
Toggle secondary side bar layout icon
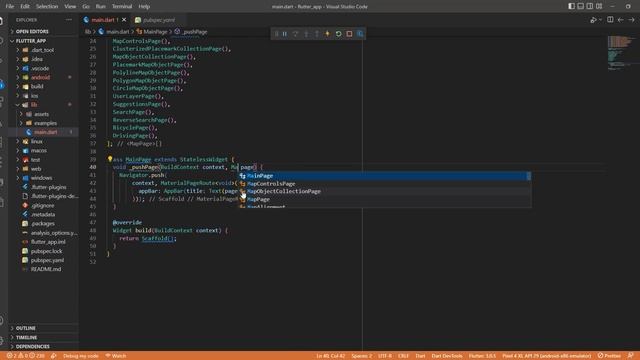click(x=590, y=6)
